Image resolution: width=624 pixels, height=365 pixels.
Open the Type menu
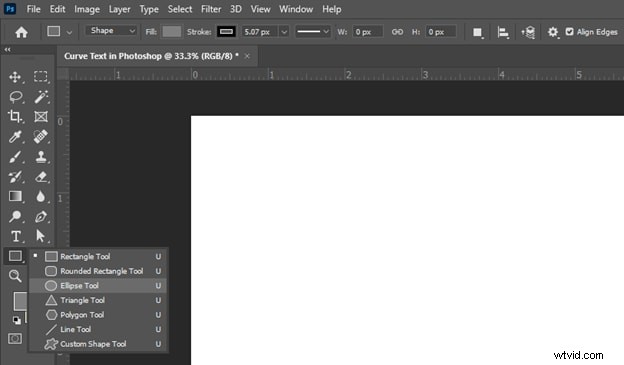coord(149,9)
